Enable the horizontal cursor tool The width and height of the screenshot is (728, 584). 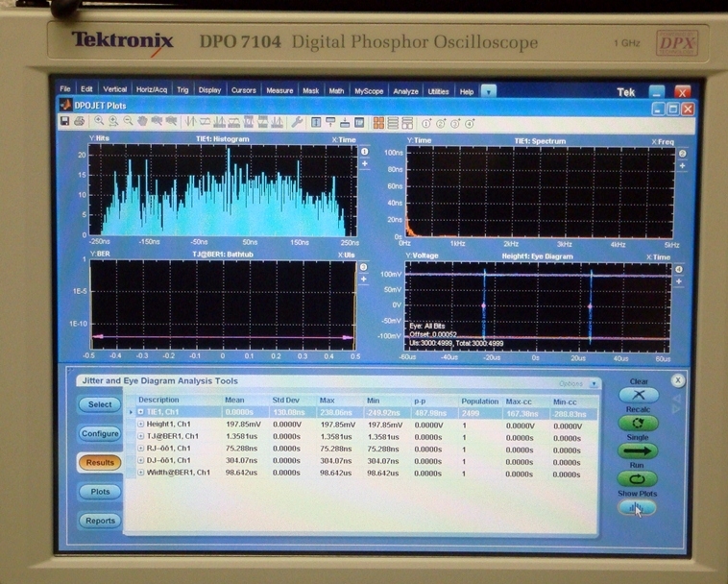click(205, 122)
